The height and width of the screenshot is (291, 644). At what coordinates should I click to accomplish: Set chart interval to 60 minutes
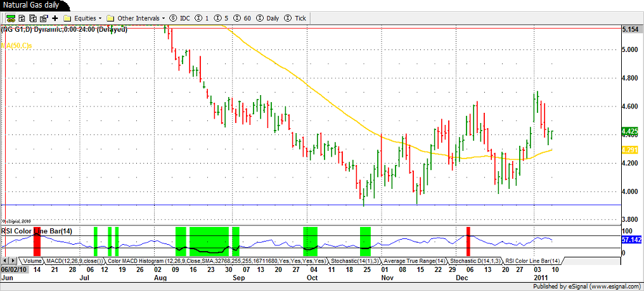(242, 18)
